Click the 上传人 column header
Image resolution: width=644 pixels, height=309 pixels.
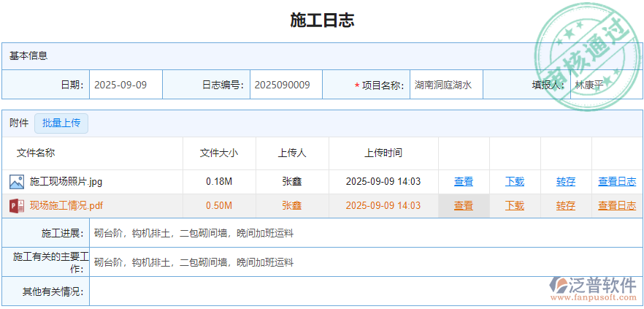pyautogui.click(x=292, y=153)
